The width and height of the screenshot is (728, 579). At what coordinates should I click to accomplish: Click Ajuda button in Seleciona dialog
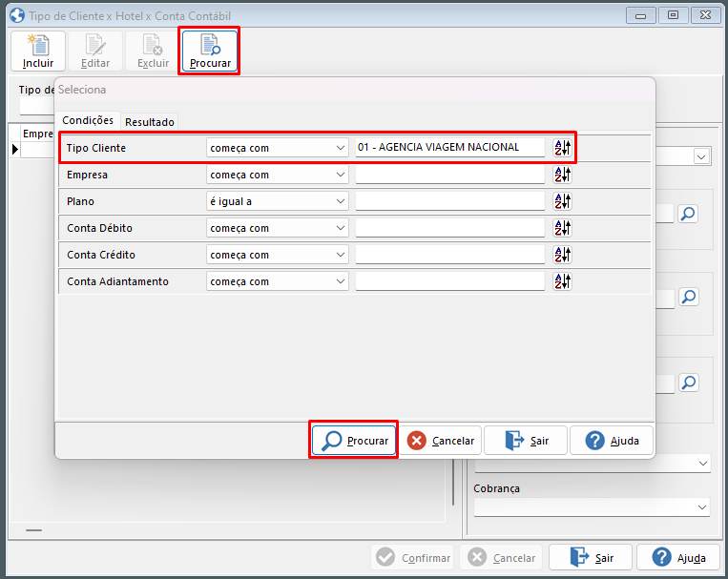[612, 440]
